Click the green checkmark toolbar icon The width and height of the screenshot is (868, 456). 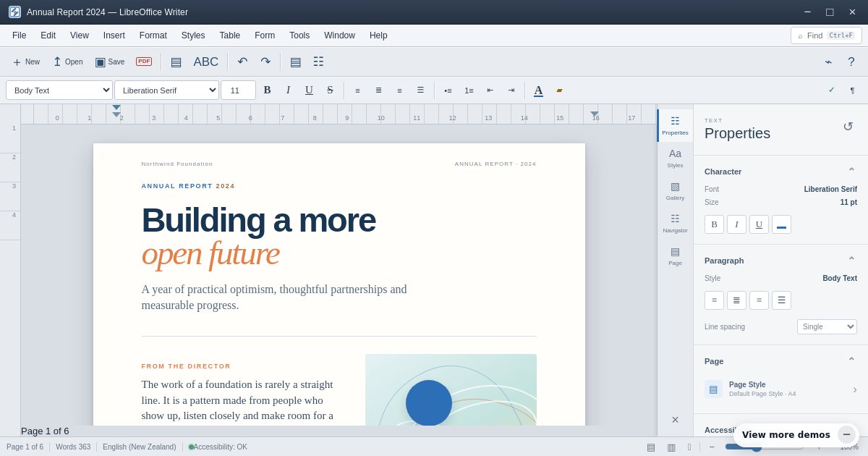click(831, 90)
